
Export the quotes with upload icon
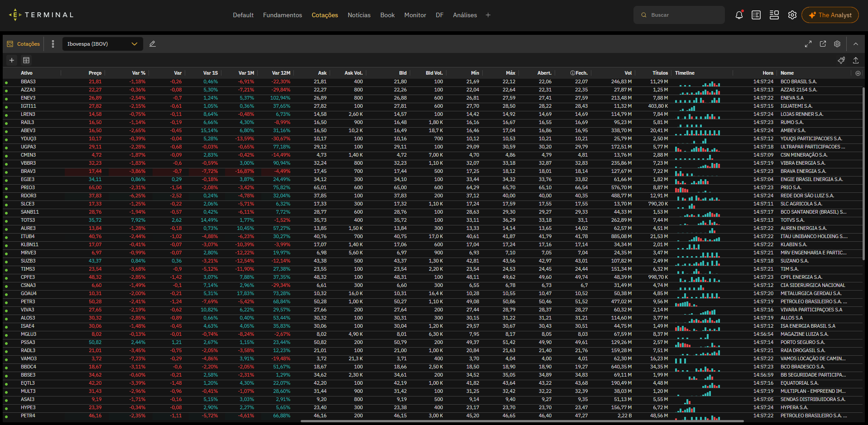[856, 60]
